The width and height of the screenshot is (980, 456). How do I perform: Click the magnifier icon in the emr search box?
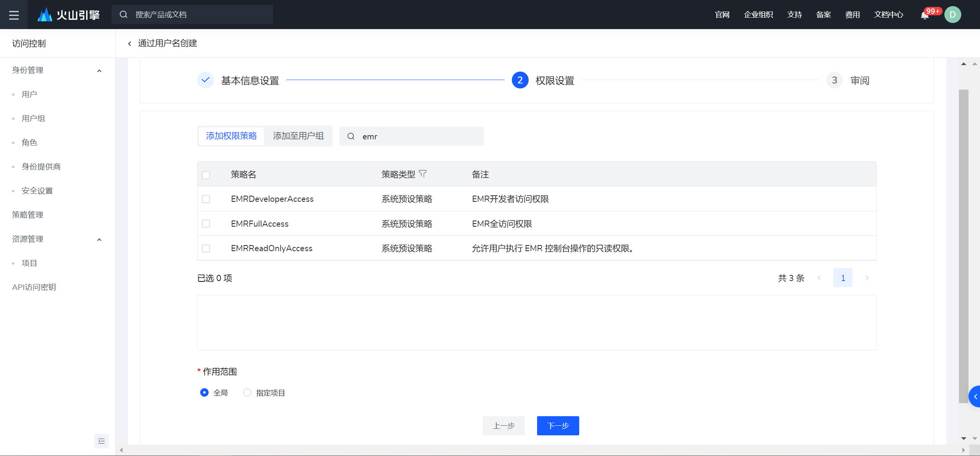click(x=351, y=136)
